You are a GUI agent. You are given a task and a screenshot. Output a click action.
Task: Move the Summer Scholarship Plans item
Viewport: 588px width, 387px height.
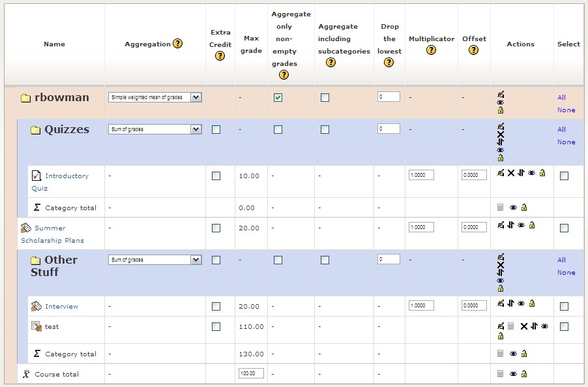tap(511, 225)
